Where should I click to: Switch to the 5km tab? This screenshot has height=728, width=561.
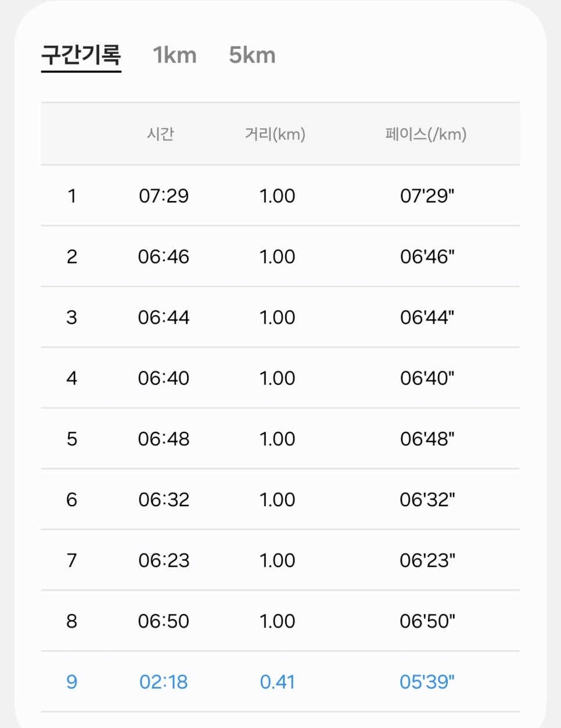tap(252, 56)
